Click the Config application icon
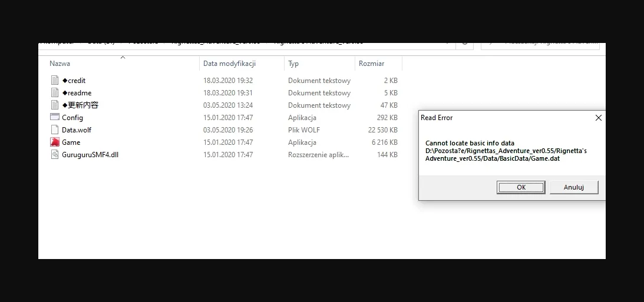 (x=55, y=117)
